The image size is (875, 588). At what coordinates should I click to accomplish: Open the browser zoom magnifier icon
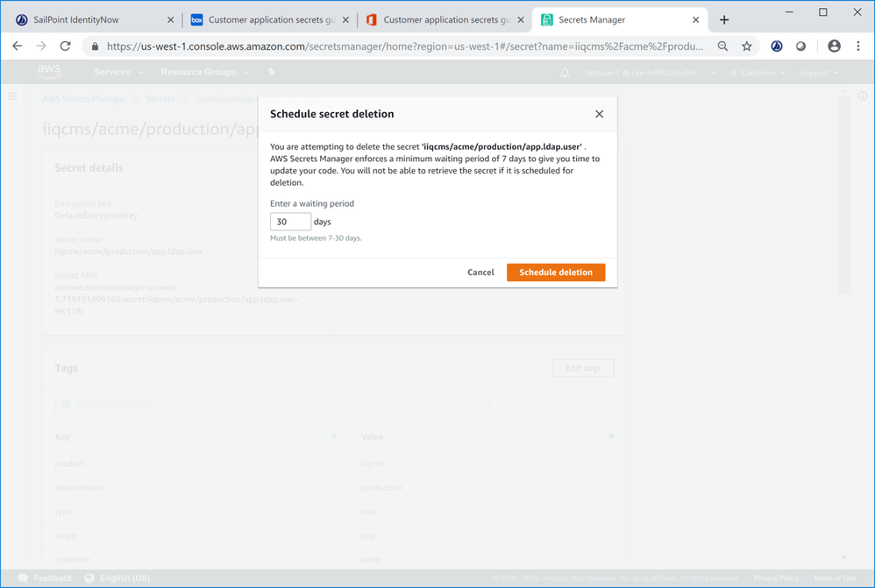tap(722, 46)
